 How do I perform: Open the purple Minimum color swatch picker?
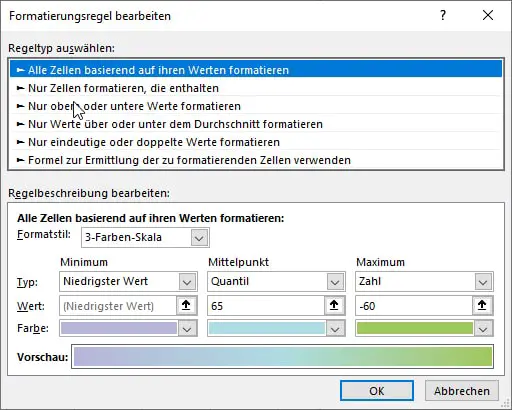coord(128,329)
